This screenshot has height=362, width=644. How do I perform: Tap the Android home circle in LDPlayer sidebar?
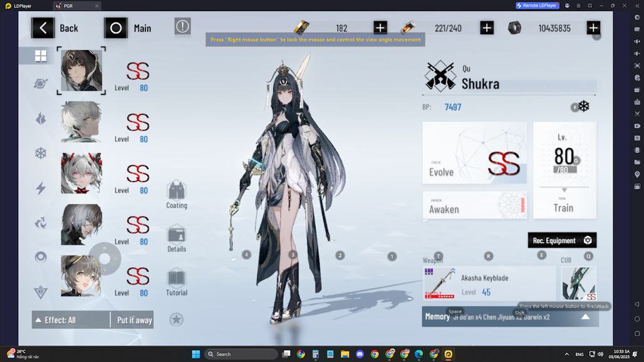[637, 319]
